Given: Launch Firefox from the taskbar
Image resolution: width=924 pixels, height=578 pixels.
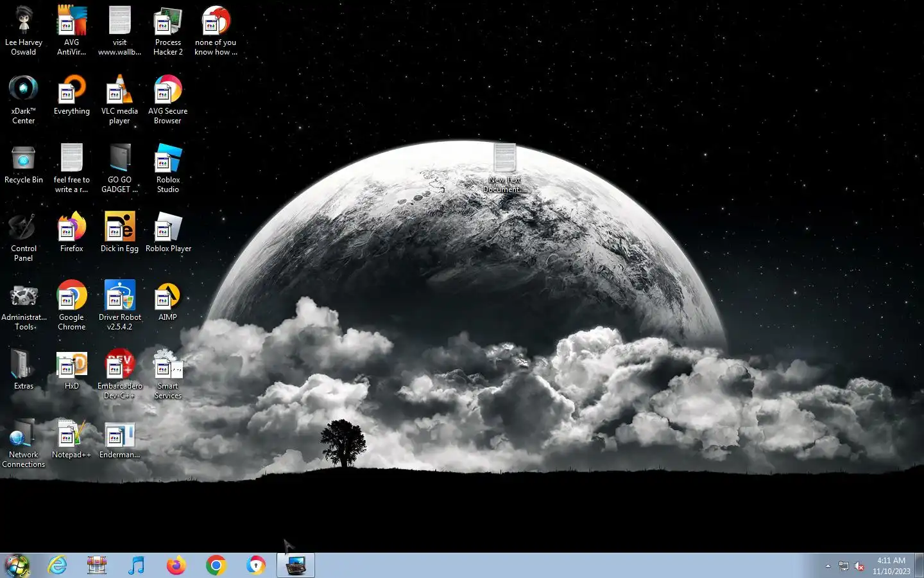Looking at the screenshot, I should point(176,565).
